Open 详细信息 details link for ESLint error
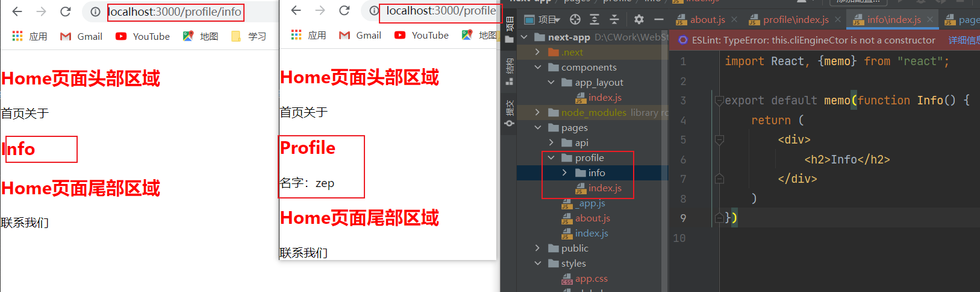 tap(964, 40)
